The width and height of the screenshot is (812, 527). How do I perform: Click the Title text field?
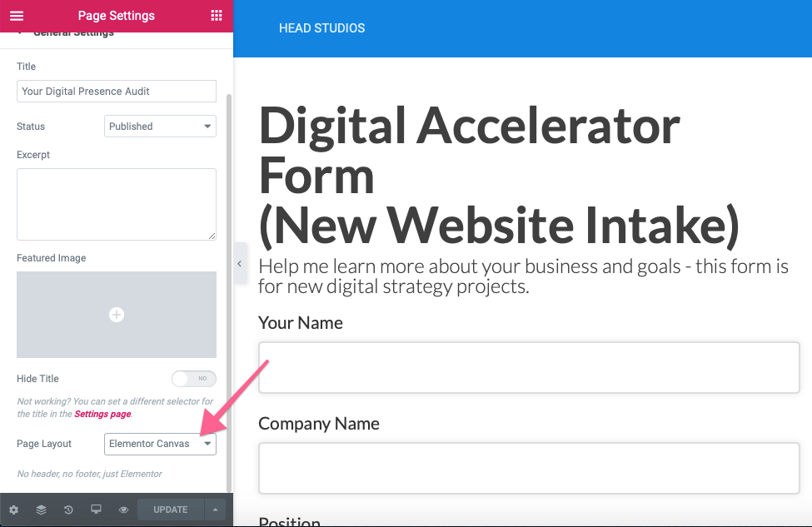tap(117, 91)
